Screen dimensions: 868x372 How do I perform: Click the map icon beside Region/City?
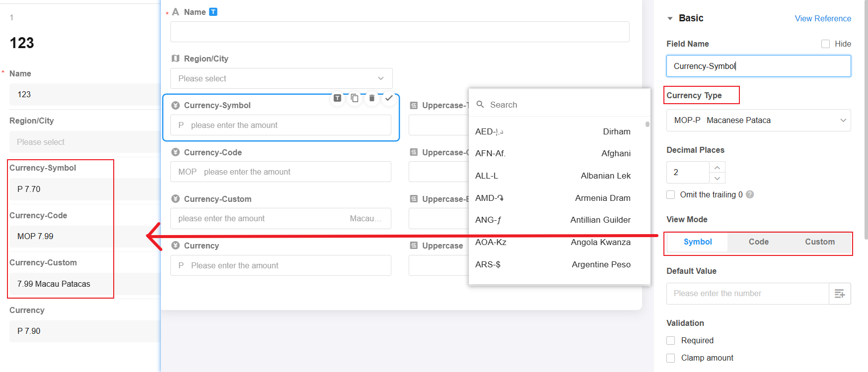[x=175, y=59]
